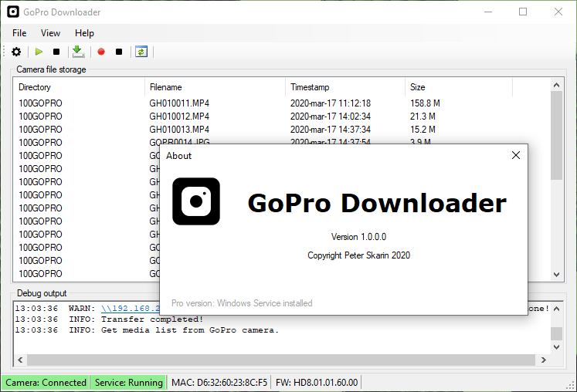Click the Pro version: Windows Service installed text
Screen dimensions: 577x392
[x=242, y=303]
